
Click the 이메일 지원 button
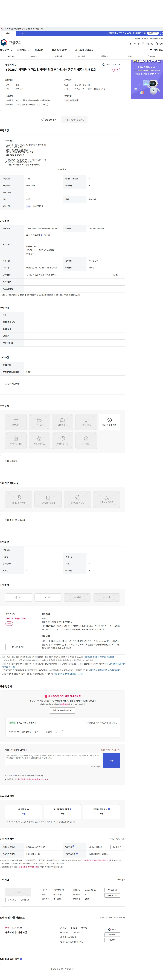[x=18, y=647]
